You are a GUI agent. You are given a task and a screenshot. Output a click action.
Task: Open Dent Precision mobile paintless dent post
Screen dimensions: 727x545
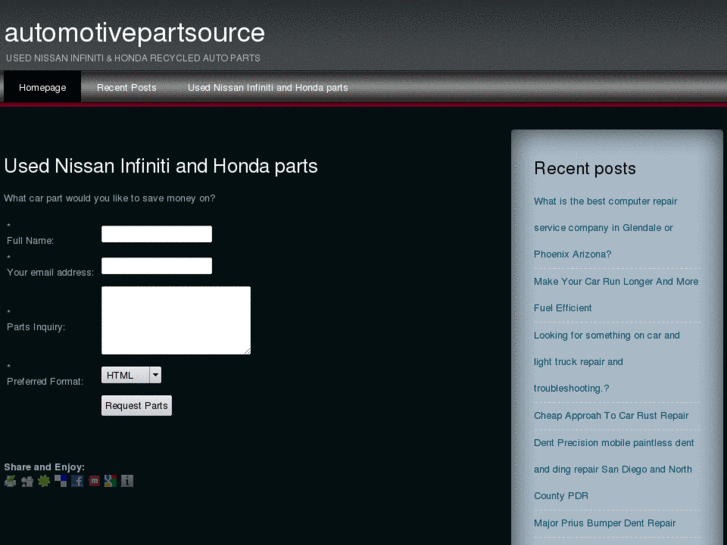pyautogui.click(x=614, y=469)
